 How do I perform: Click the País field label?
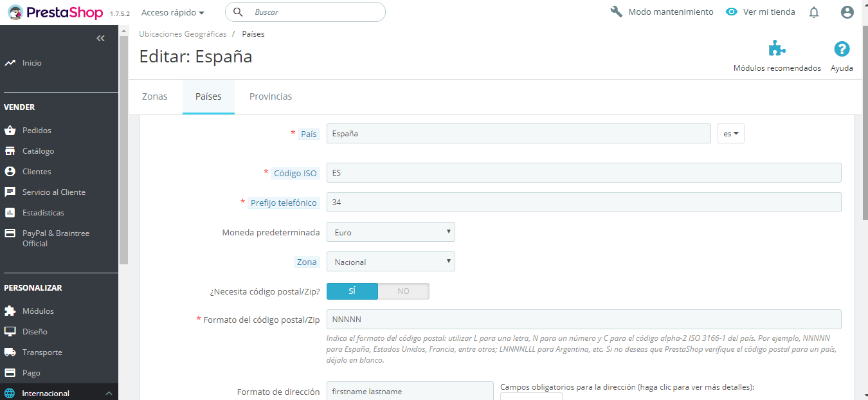(x=309, y=134)
